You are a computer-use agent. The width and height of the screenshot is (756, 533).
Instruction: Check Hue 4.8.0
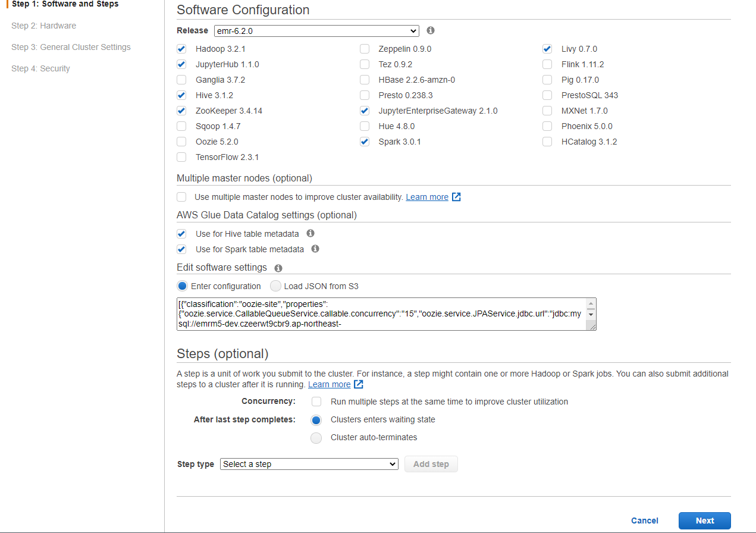point(365,126)
